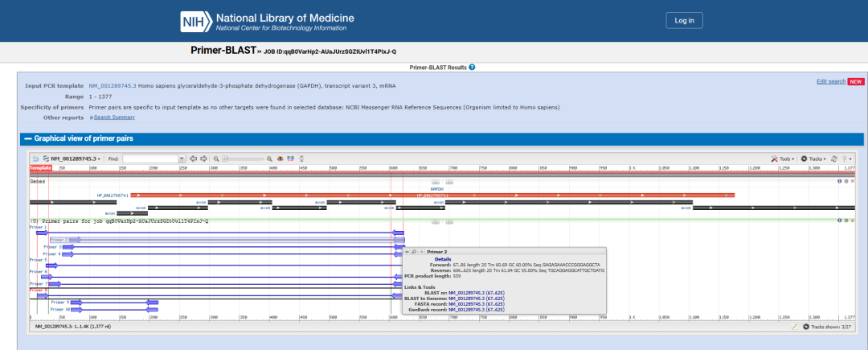
Task: Click the NM_001289745.3: 1..1.4K status text
Action: pos(73,327)
